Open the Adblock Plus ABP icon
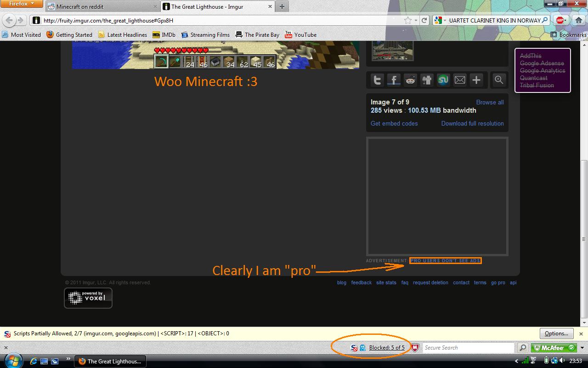 click(560, 20)
